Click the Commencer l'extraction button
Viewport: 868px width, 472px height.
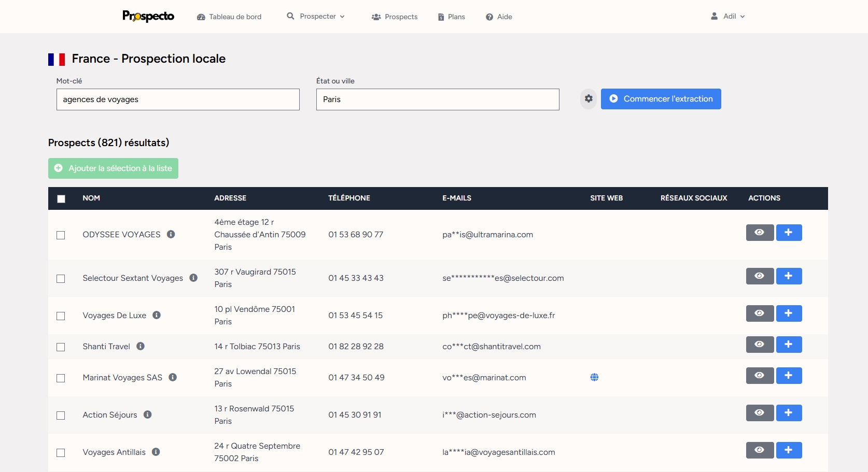(x=661, y=98)
